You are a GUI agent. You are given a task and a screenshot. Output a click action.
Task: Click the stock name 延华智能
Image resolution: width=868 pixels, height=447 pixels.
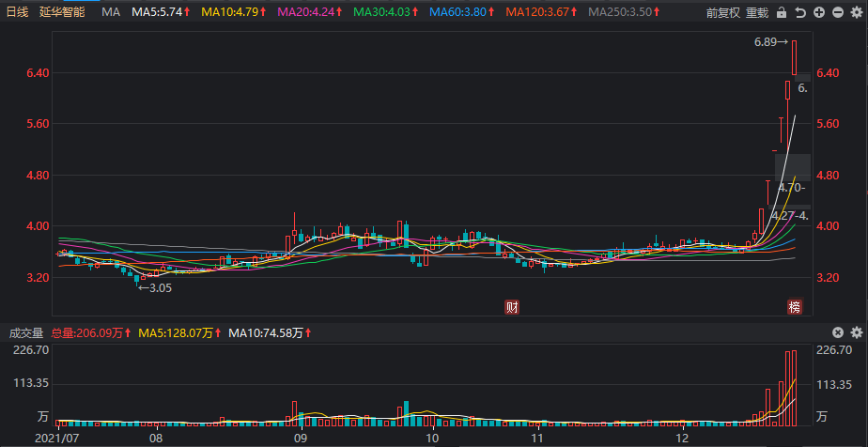pos(62,12)
